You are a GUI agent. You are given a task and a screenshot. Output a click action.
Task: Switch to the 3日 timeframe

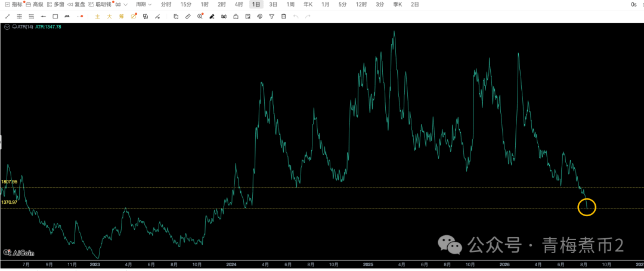coord(273,5)
